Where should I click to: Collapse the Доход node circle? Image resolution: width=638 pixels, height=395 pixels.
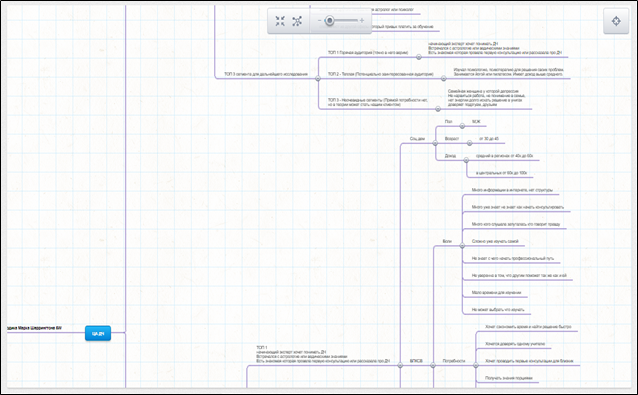(466, 160)
